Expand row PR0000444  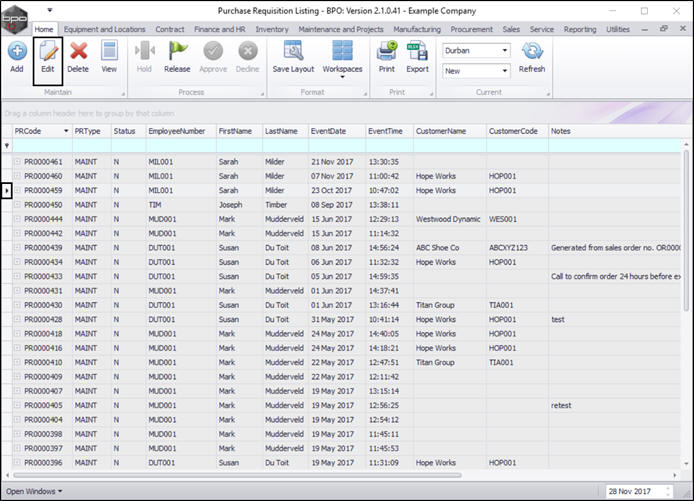tap(17, 219)
